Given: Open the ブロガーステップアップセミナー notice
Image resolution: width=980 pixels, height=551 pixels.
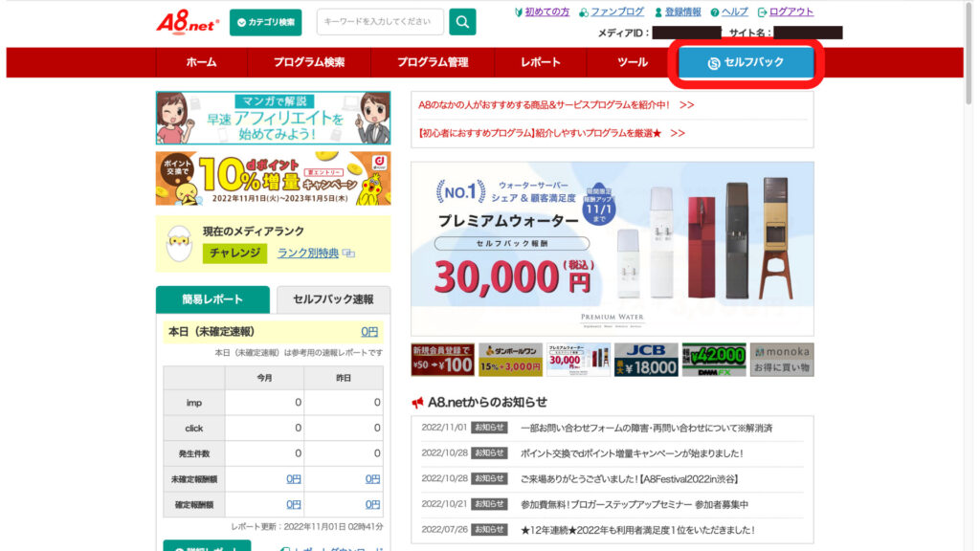Looking at the screenshot, I should coord(635,505).
